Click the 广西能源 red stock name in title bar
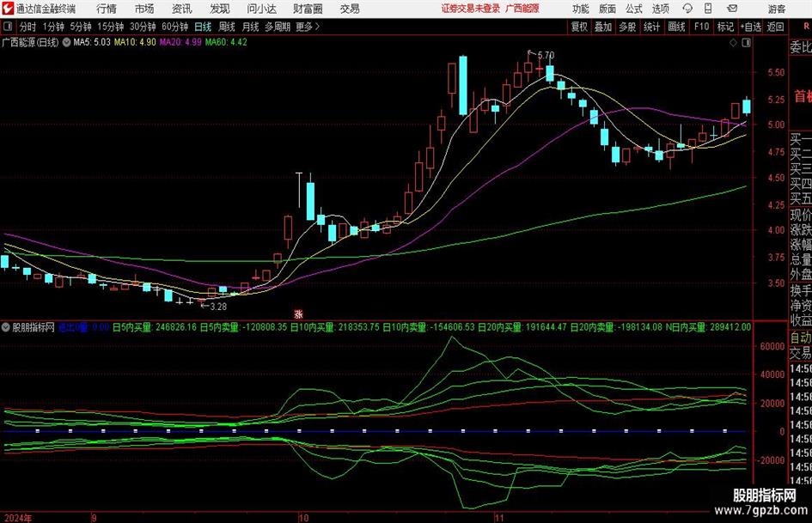 (x=522, y=9)
